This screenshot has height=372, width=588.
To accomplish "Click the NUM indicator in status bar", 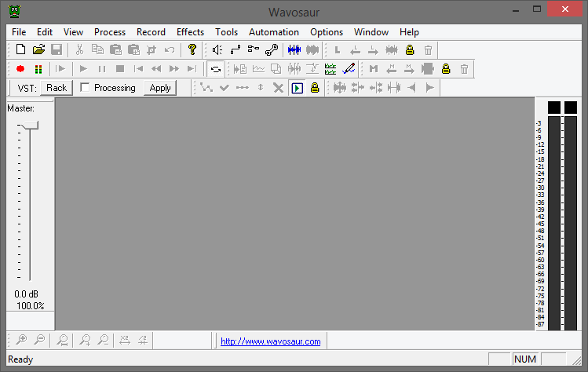I will (x=525, y=359).
